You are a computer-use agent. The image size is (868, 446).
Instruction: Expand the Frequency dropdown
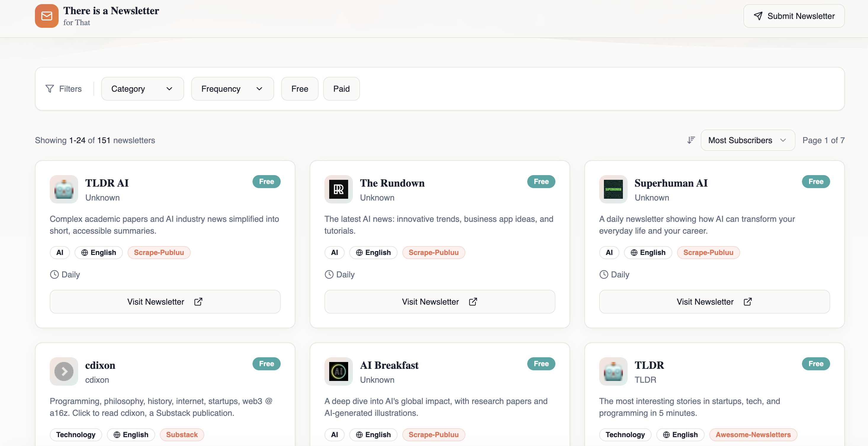[232, 88]
